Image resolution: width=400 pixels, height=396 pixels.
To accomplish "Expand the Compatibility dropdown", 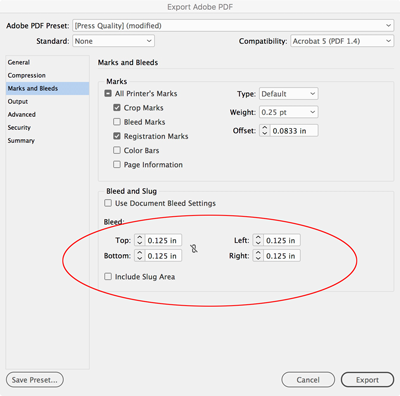I will [x=342, y=41].
